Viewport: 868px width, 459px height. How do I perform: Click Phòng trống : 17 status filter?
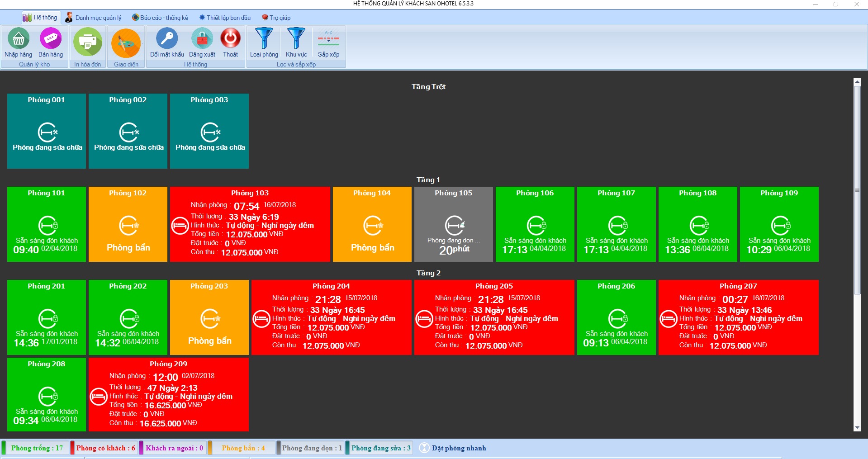click(35, 448)
